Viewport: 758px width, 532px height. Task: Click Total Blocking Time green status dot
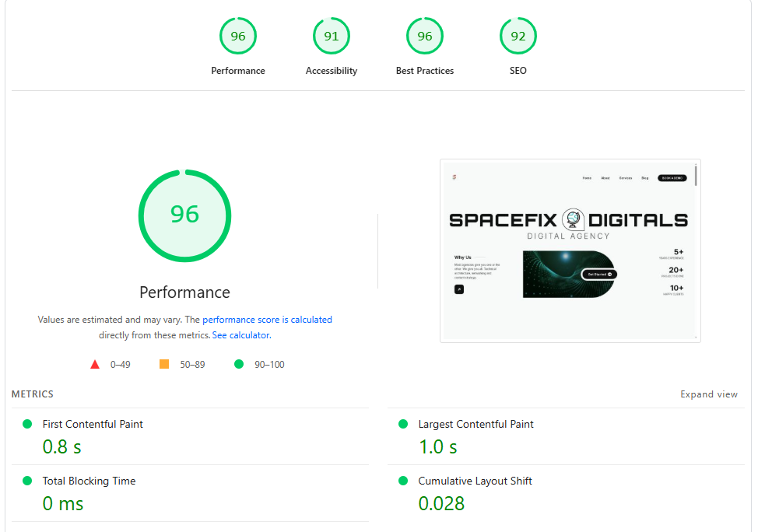click(x=27, y=481)
